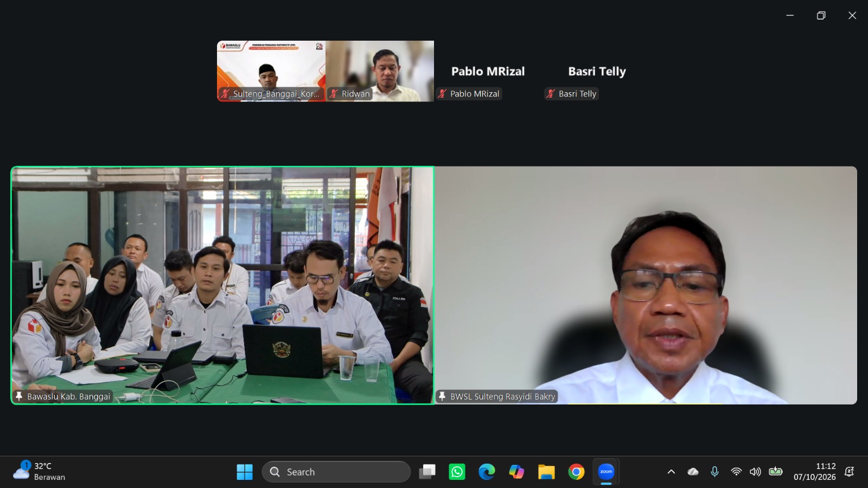
Task: Select the Pablo MRizal participant tile
Action: (x=488, y=71)
